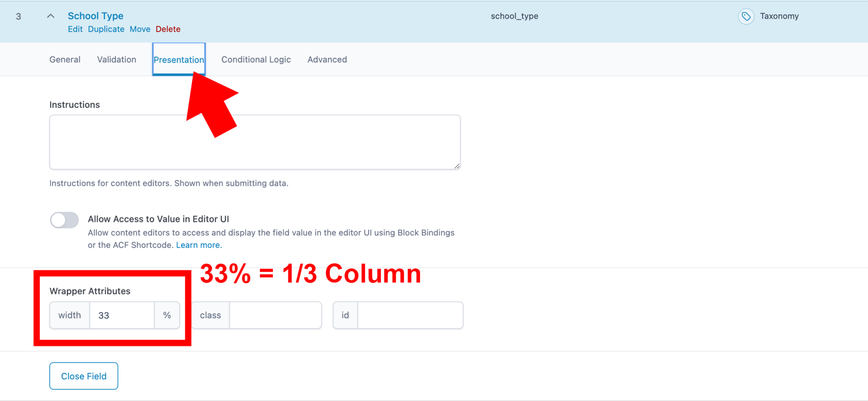Image resolution: width=868 pixels, height=401 pixels.
Task: Open the General tab
Action: (x=64, y=59)
